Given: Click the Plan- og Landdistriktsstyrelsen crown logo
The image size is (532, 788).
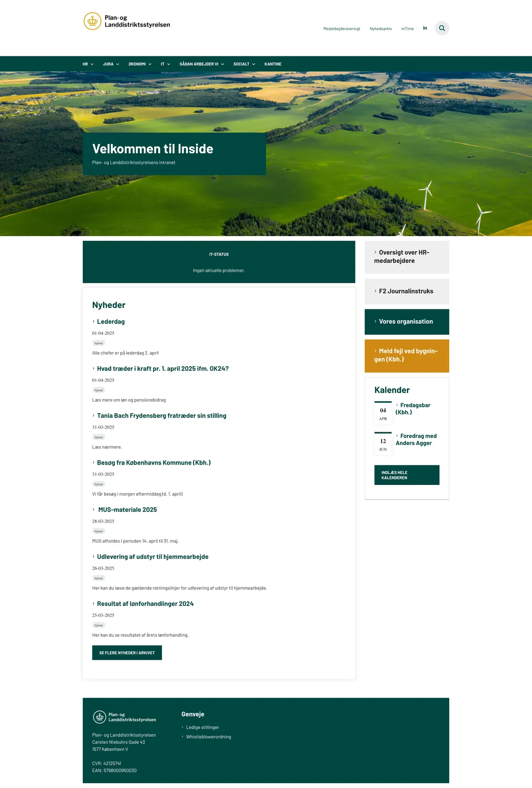Looking at the screenshot, I should pyautogui.click(x=92, y=21).
